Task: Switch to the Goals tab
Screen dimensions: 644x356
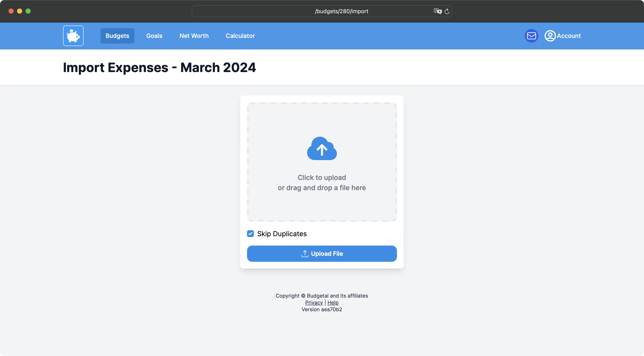Action: [154, 36]
